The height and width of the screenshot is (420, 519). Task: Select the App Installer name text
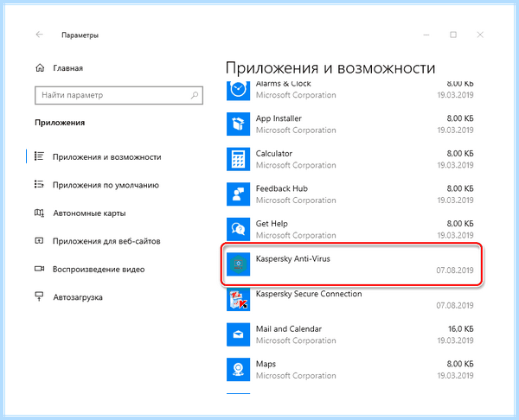tap(279, 118)
